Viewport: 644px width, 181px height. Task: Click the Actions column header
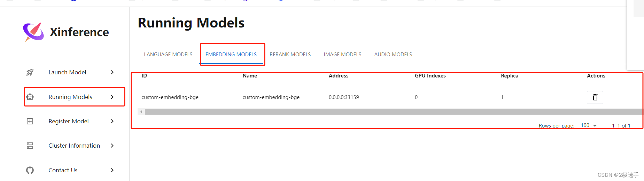point(596,76)
